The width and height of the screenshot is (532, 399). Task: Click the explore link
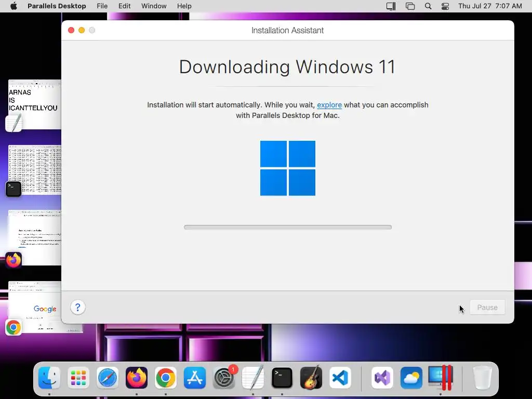[x=329, y=105]
